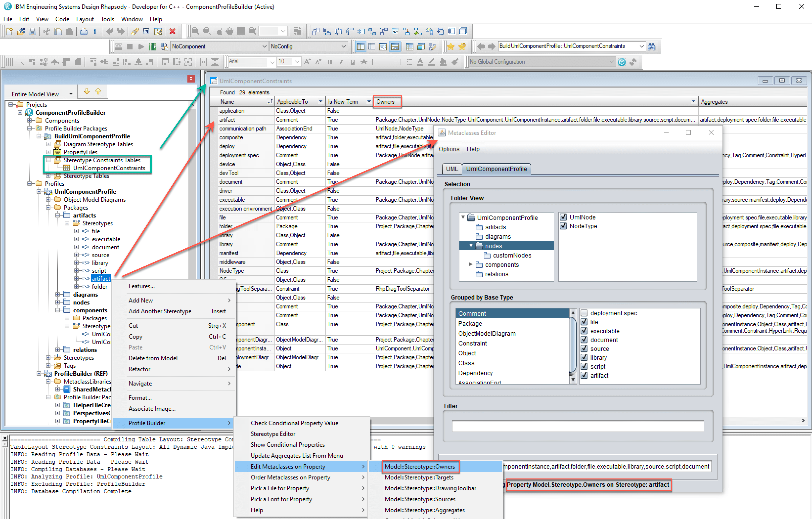The image size is (812, 519).
Task: Click the yellow up arrow in browser panel
Action: [98, 91]
